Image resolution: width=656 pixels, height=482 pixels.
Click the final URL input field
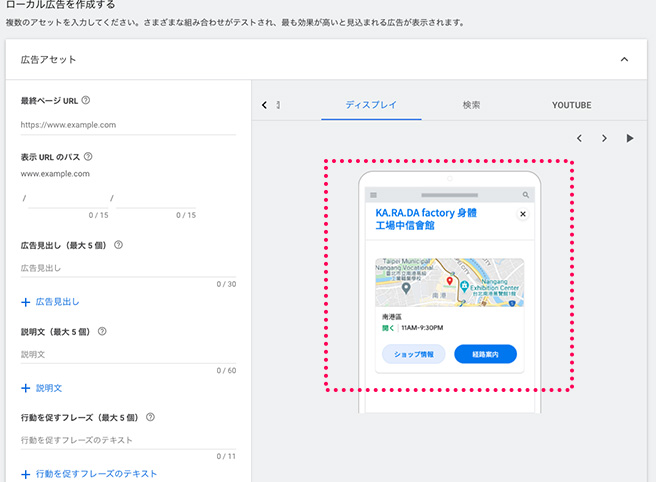click(x=128, y=125)
